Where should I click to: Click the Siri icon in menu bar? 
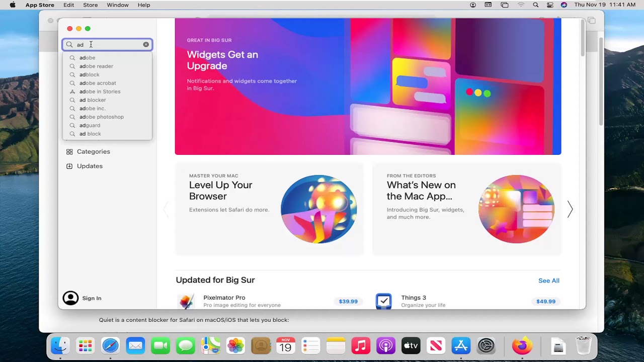(564, 5)
